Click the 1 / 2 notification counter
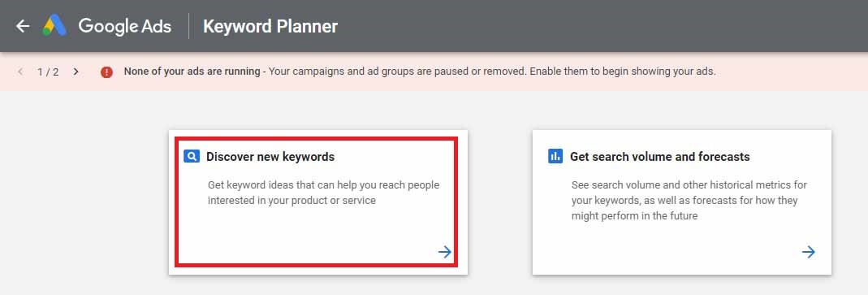The height and width of the screenshot is (295, 868). [x=48, y=72]
